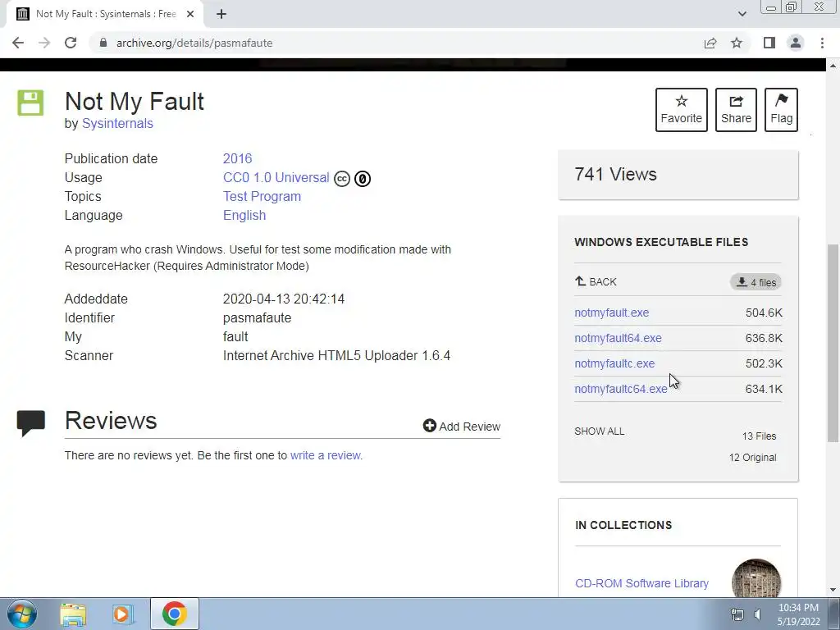
Task: Download all 4 files
Action: (756, 282)
